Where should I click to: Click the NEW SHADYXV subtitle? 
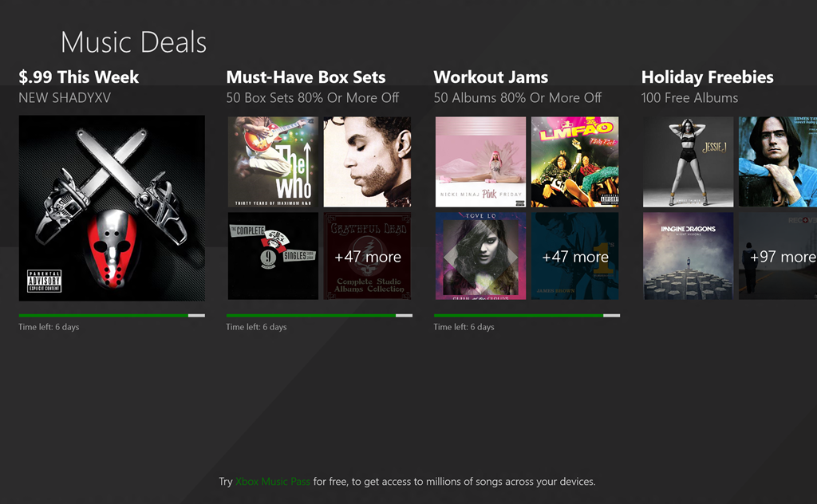pyautogui.click(x=65, y=98)
